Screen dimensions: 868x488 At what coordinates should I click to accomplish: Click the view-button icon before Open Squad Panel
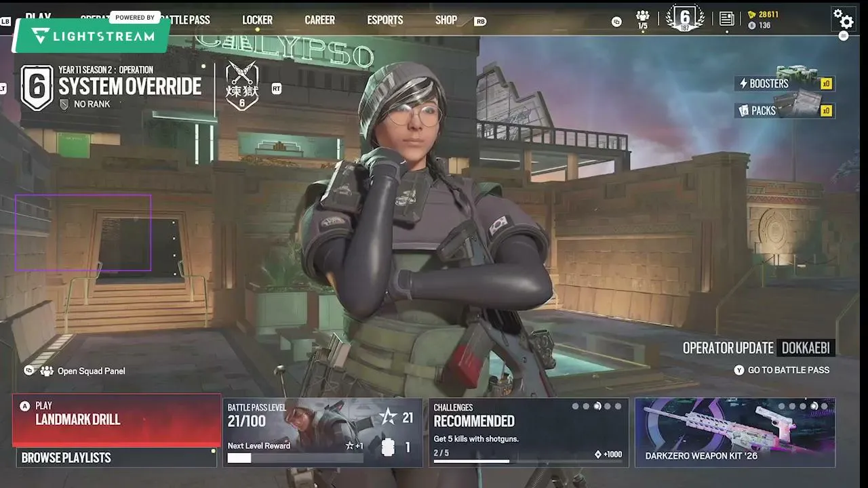tap(29, 371)
